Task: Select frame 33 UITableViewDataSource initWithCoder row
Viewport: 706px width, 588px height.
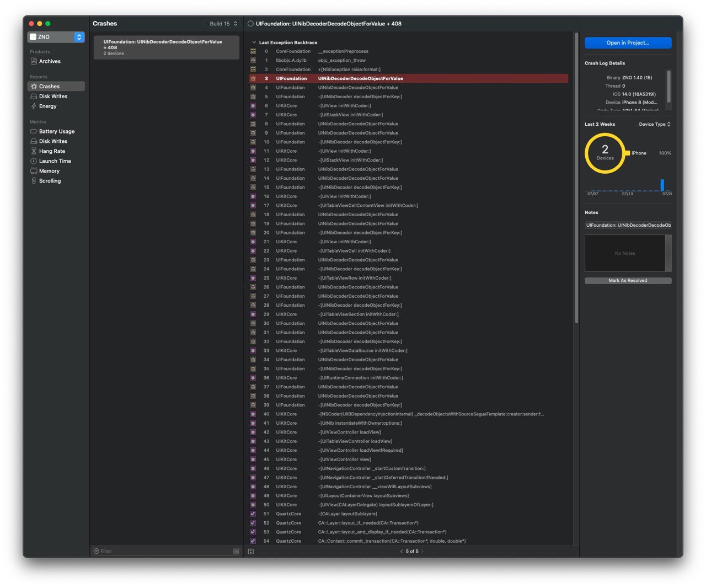Action: pos(409,351)
